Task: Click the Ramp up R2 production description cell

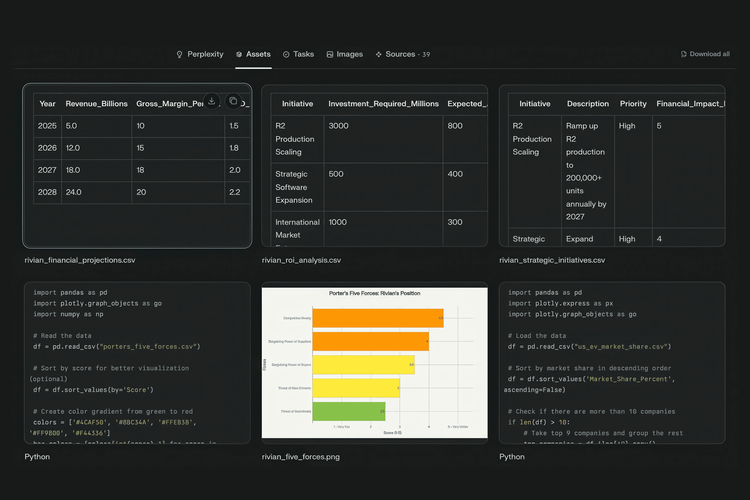Action: 588,171
